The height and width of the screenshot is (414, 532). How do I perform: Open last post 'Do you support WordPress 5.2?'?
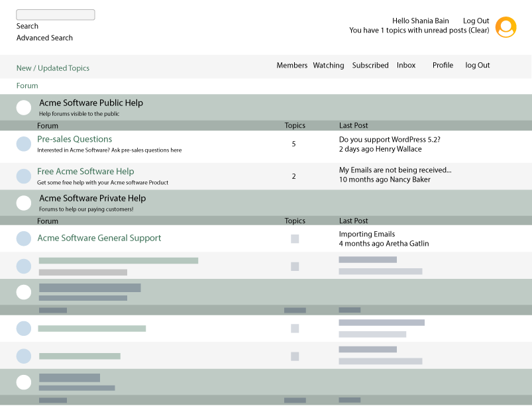click(390, 140)
